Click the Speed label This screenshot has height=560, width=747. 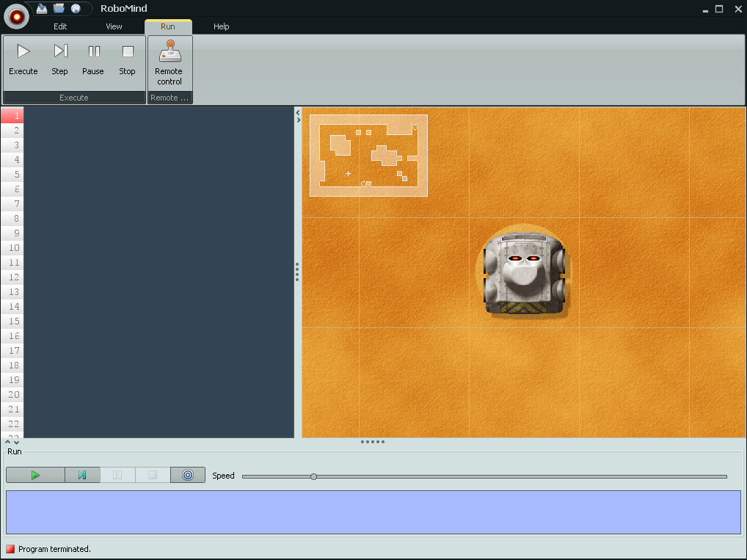coord(223,476)
